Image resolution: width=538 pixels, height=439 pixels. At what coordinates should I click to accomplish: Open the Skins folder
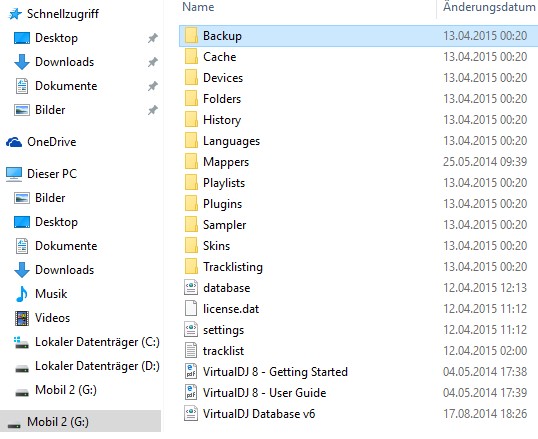[217, 246]
